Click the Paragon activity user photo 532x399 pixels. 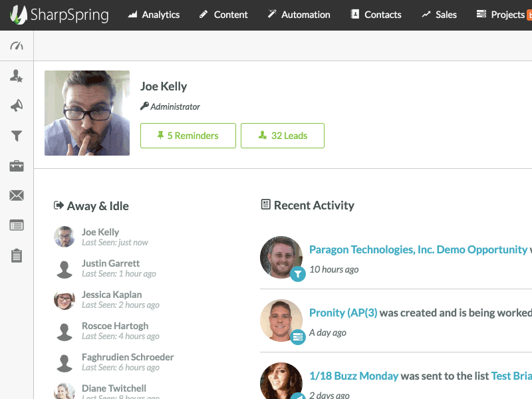pos(281,257)
